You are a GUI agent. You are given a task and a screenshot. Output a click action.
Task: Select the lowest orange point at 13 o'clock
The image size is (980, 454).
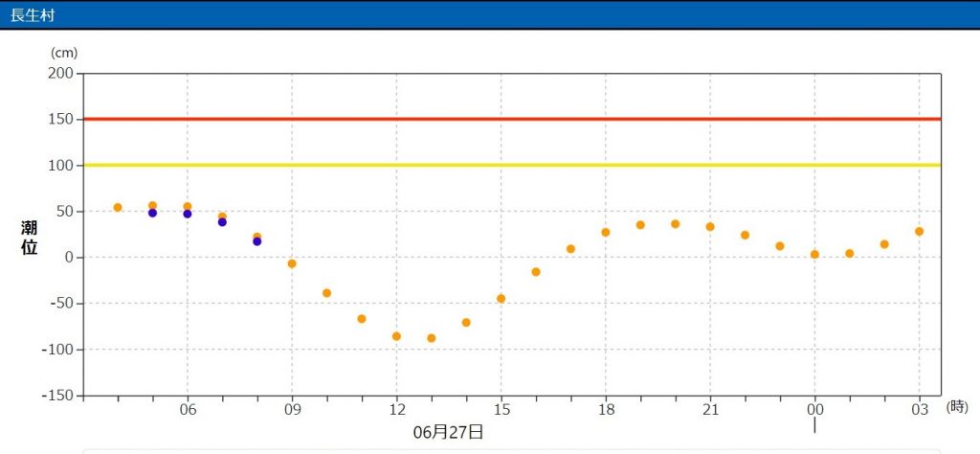(x=432, y=338)
